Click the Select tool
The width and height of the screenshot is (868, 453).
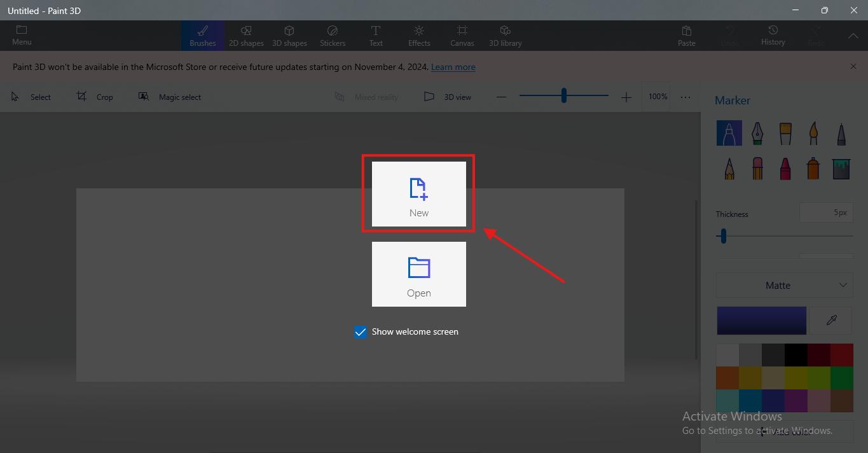31,97
